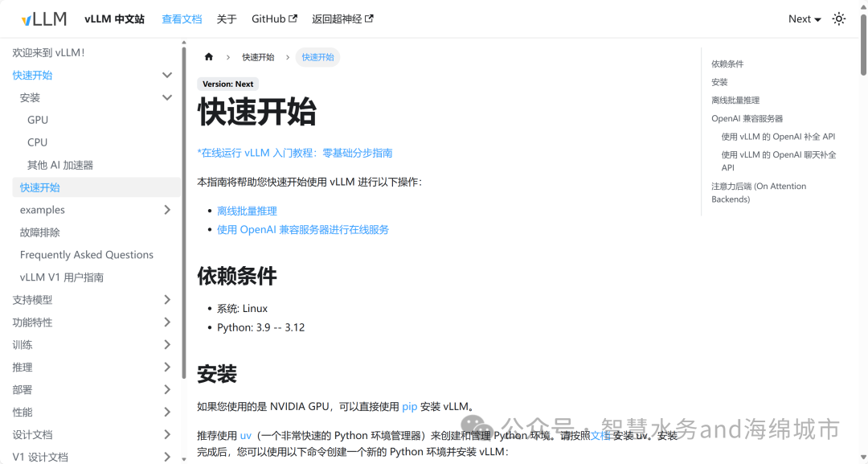This screenshot has height=464, width=868.
Task: Click the vLLM 中文站 site title
Action: [x=115, y=18]
